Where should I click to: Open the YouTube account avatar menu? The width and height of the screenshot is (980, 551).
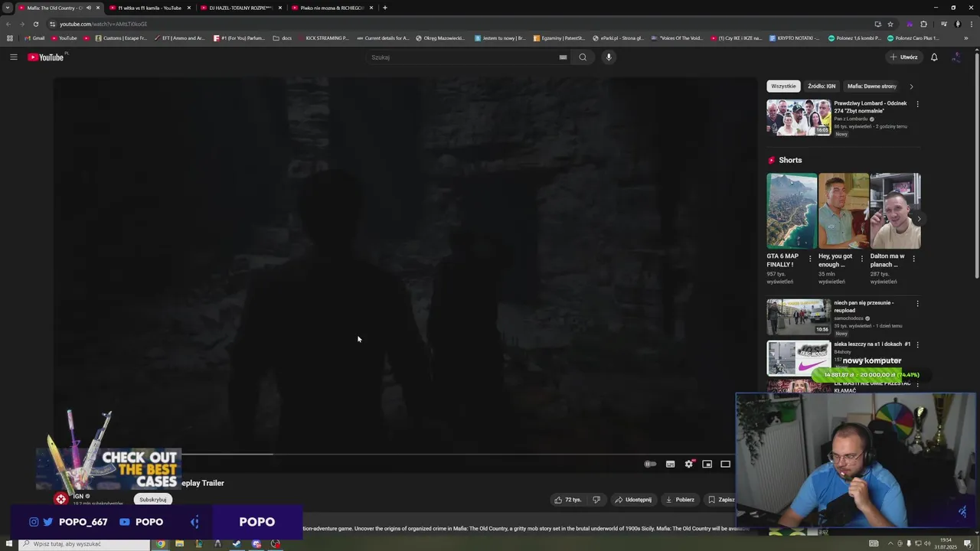(956, 57)
